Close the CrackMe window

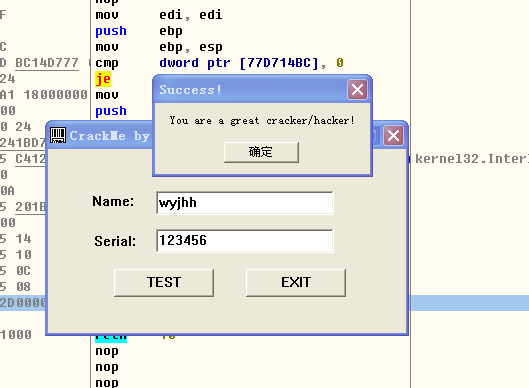click(393, 136)
